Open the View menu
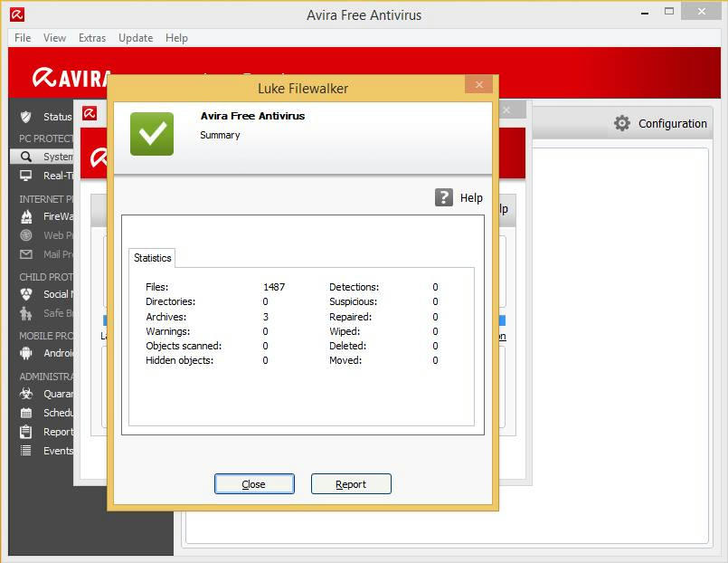 coord(55,38)
